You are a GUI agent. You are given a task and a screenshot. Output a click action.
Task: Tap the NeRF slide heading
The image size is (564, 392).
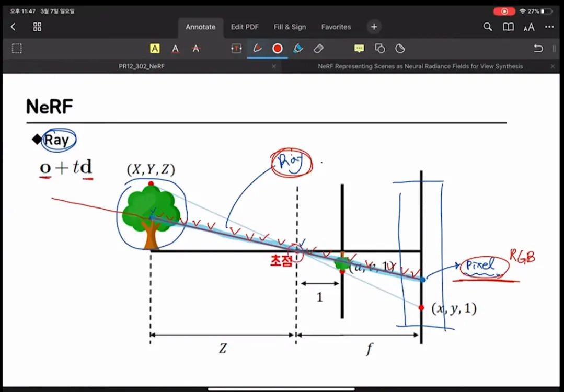coord(50,107)
